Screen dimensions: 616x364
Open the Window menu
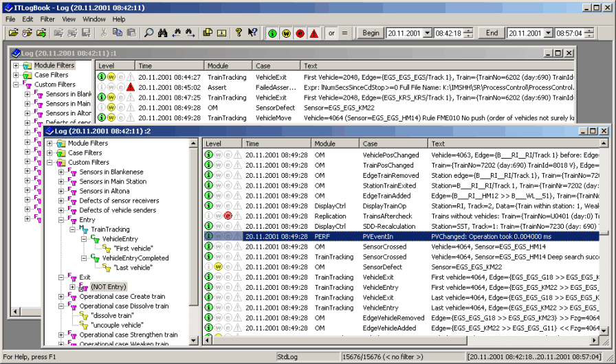tap(94, 19)
